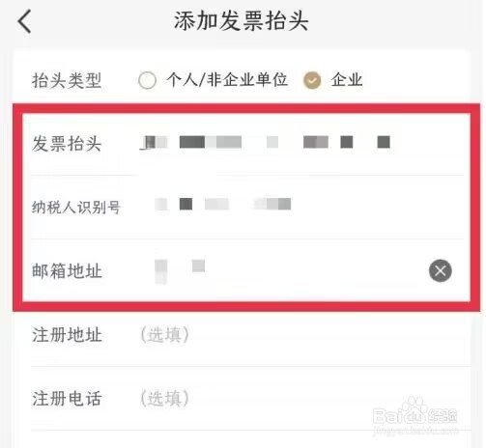Tap the 邮箱地址 field label
This screenshot has height=448, width=486.
[x=67, y=270]
